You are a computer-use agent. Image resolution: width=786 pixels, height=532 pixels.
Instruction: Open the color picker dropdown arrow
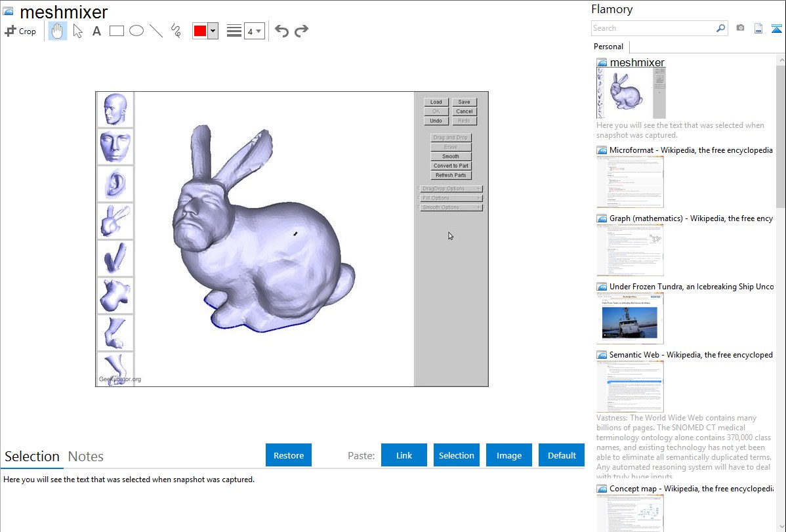pyautogui.click(x=213, y=31)
